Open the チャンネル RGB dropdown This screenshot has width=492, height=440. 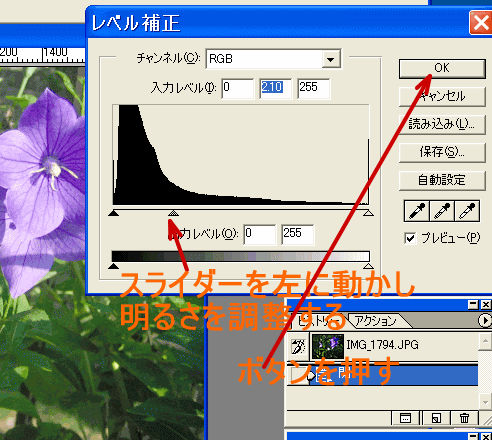(331, 59)
